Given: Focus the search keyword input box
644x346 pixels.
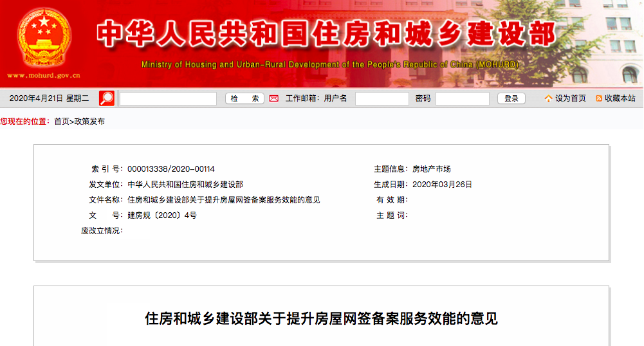Looking at the screenshot, I should pos(169,98).
